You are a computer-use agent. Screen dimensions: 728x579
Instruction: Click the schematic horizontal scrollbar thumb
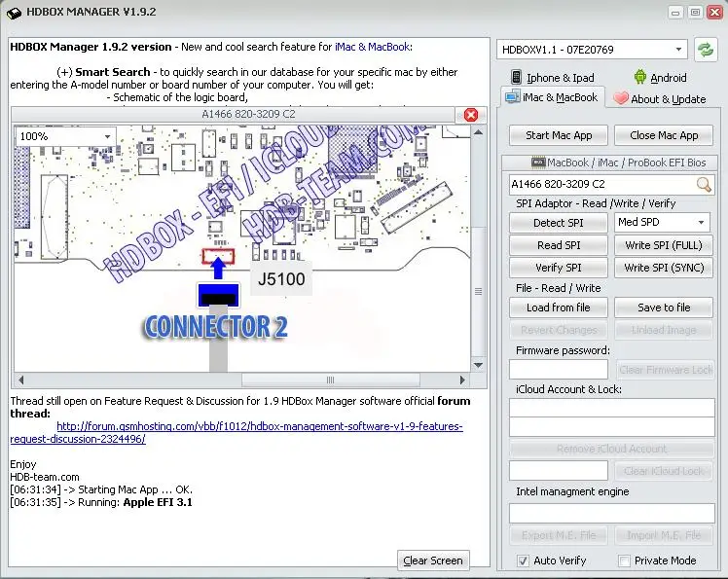coord(331,380)
